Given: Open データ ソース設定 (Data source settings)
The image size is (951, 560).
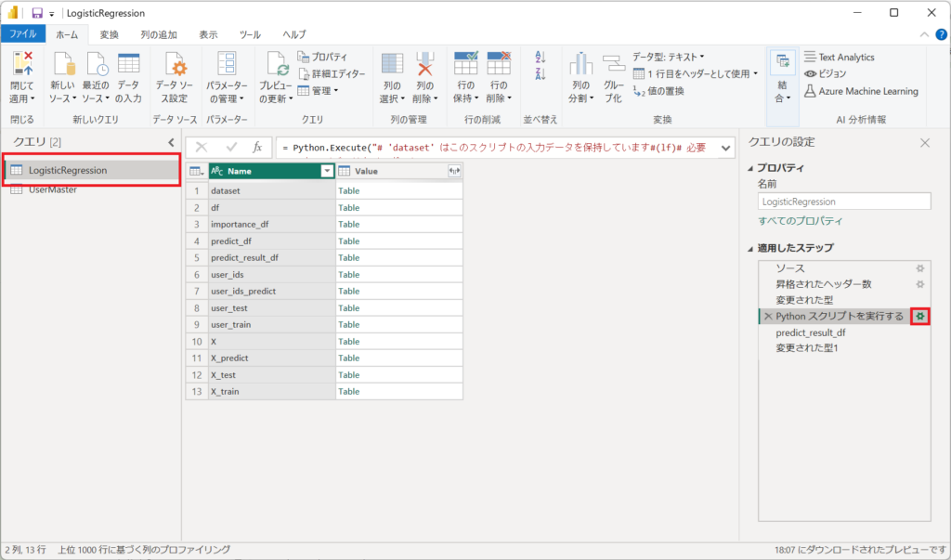Looking at the screenshot, I should [x=175, y=64].
